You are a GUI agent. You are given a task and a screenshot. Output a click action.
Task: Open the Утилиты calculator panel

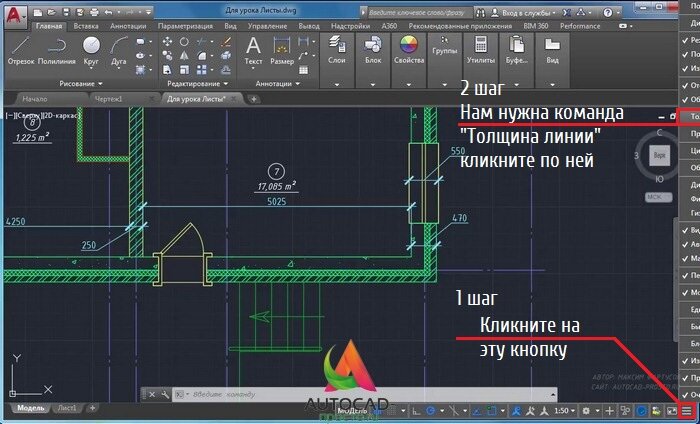(x=481, y=50)
